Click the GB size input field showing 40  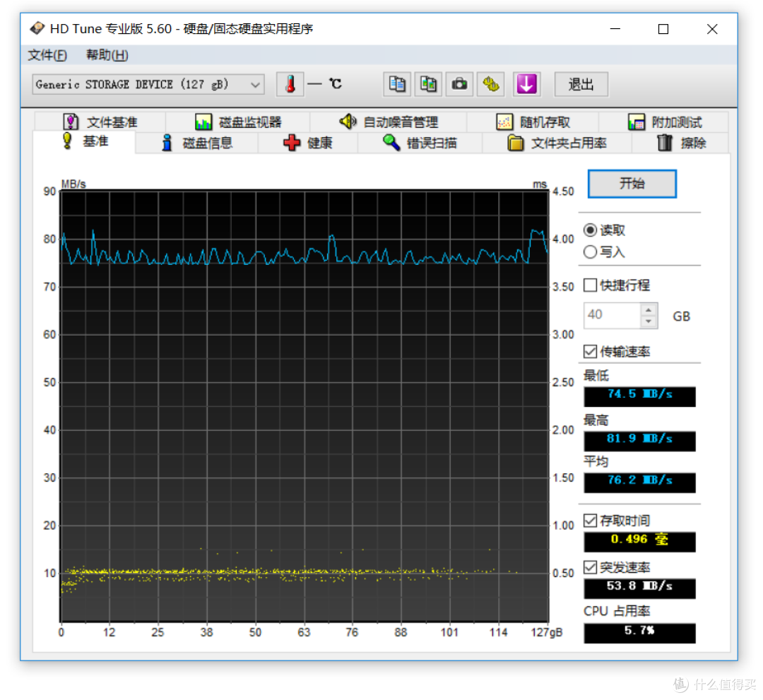(x=612, y=315)
